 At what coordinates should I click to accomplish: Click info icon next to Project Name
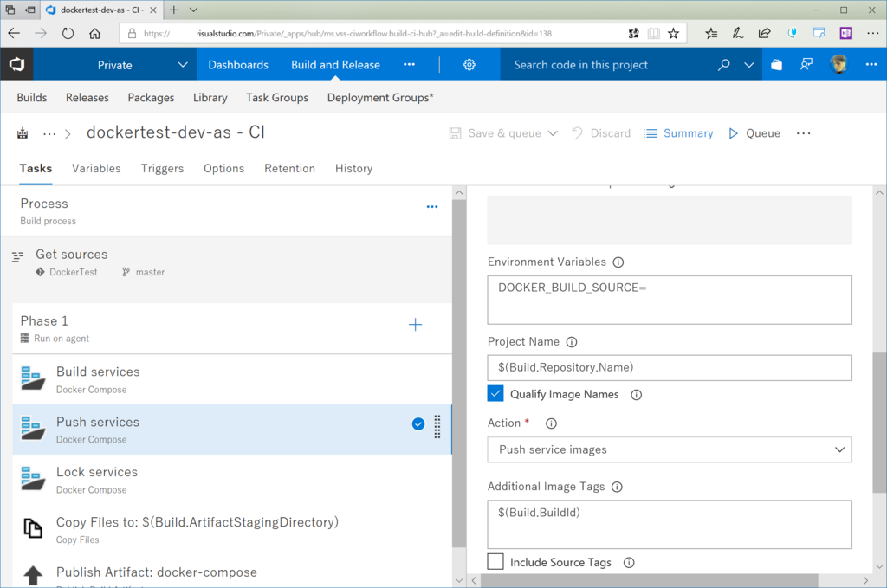(572, 341)
